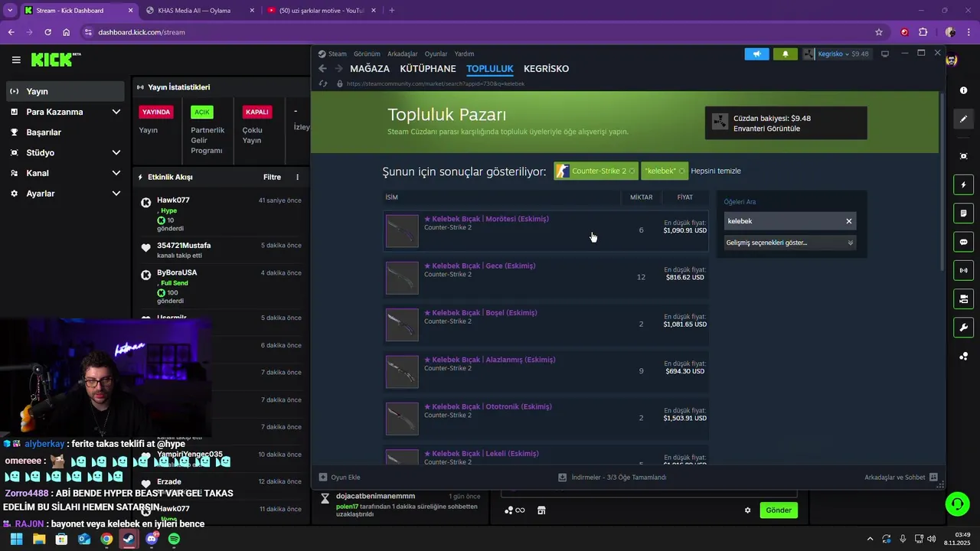980x551 pixels.
Task: Reload the Steam community market page
Action: [x=322, y=83]
